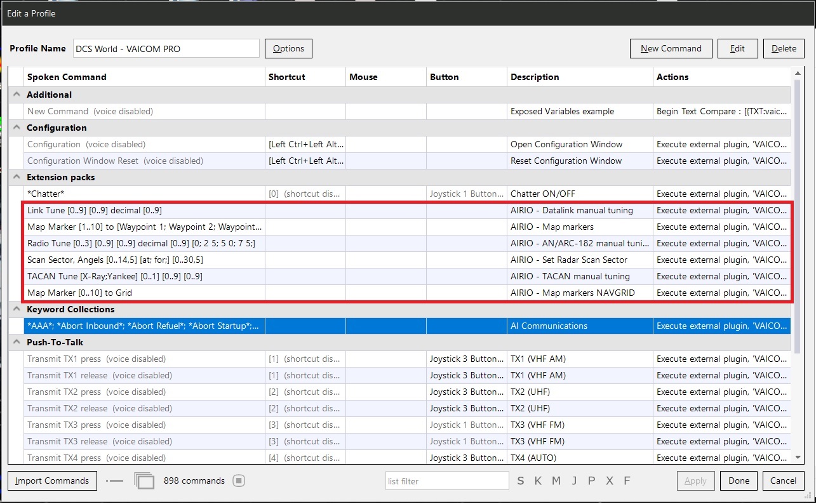The width and height of the screenshot is (816, 504).
Task: Select Transmit TX4 press row
Action: click(407, 458)
